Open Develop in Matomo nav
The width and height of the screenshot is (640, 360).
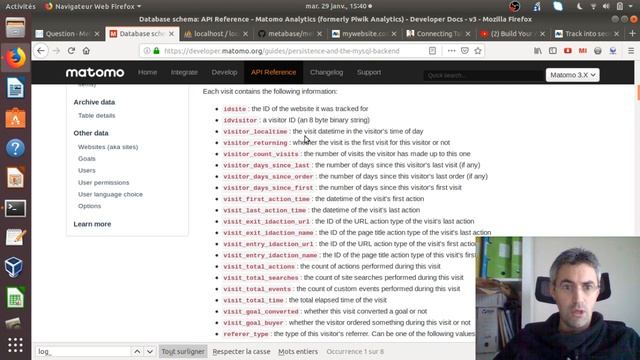tap(224, 72)
